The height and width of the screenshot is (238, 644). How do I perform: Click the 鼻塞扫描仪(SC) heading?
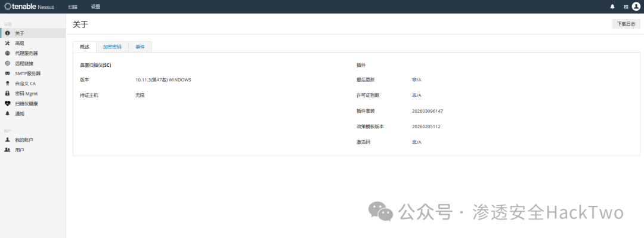(x=95, y=65)
